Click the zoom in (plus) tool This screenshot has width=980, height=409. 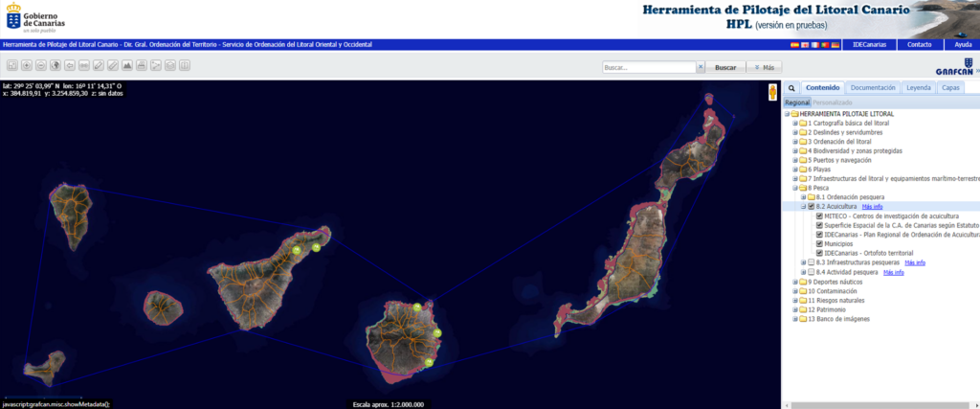[27, 65]
